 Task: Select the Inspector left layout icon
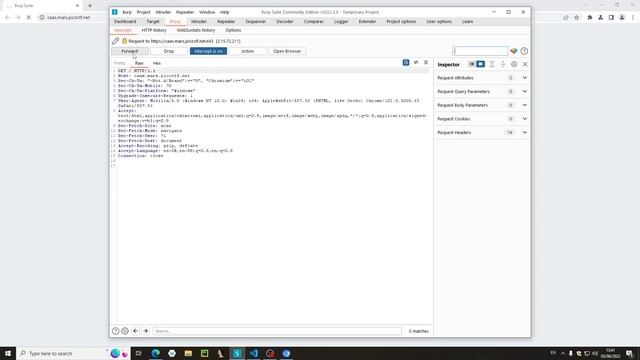(x=471, y=64)
